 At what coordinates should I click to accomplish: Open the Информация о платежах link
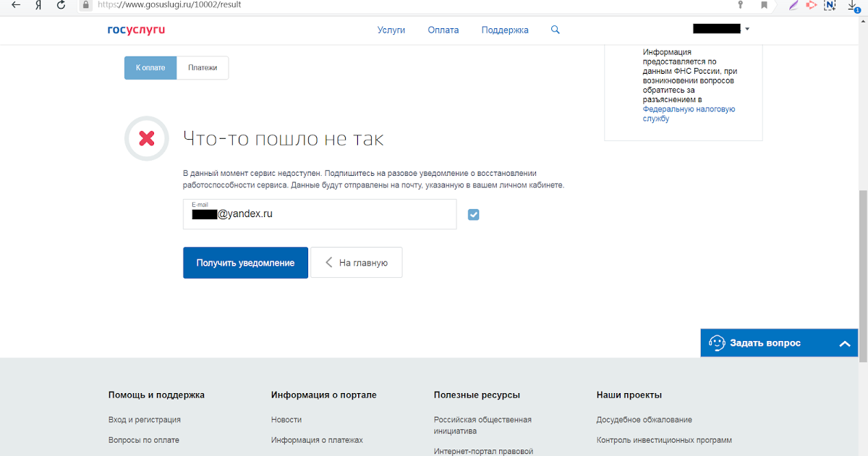click(317, 440)
